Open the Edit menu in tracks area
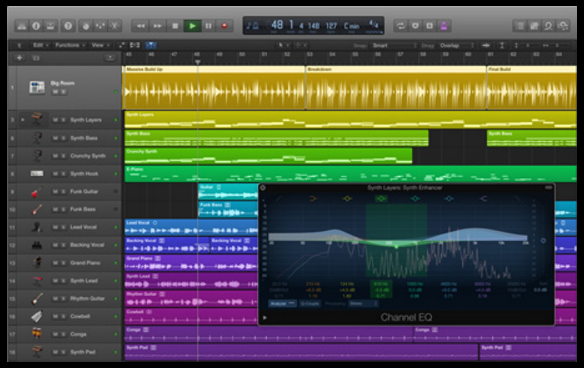The image size is (584, 368). point(40,45)
